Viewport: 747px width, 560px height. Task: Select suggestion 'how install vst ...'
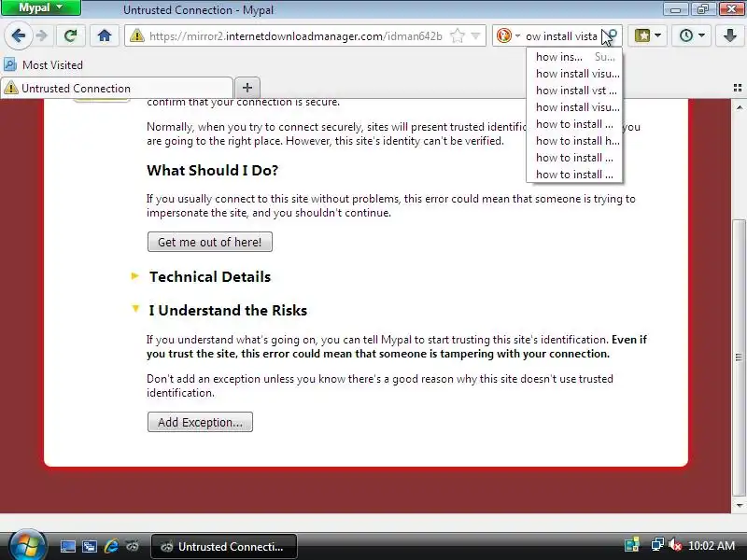[574, 91]
